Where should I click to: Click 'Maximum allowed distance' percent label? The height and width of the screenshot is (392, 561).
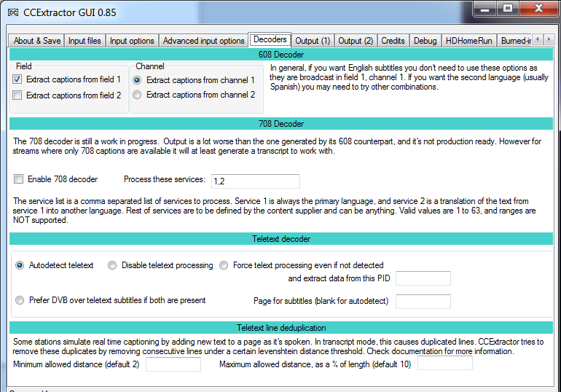pyautogui.click(x=315, y=364)
